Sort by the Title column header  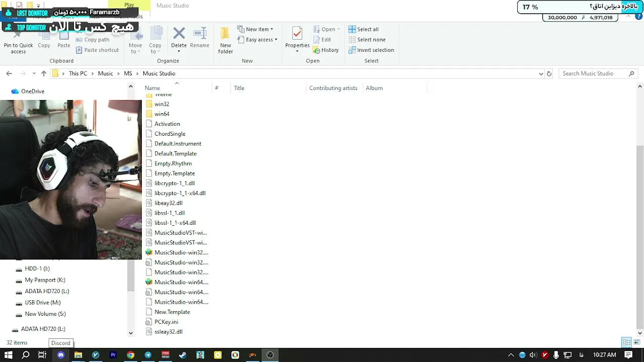coord(239,88)
